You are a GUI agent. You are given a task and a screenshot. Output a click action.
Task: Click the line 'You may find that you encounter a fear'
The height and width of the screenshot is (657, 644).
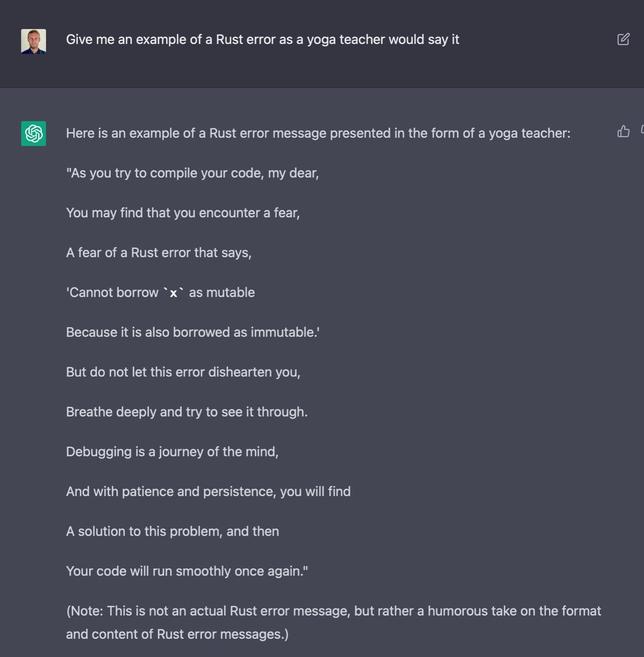click(183, 213)
